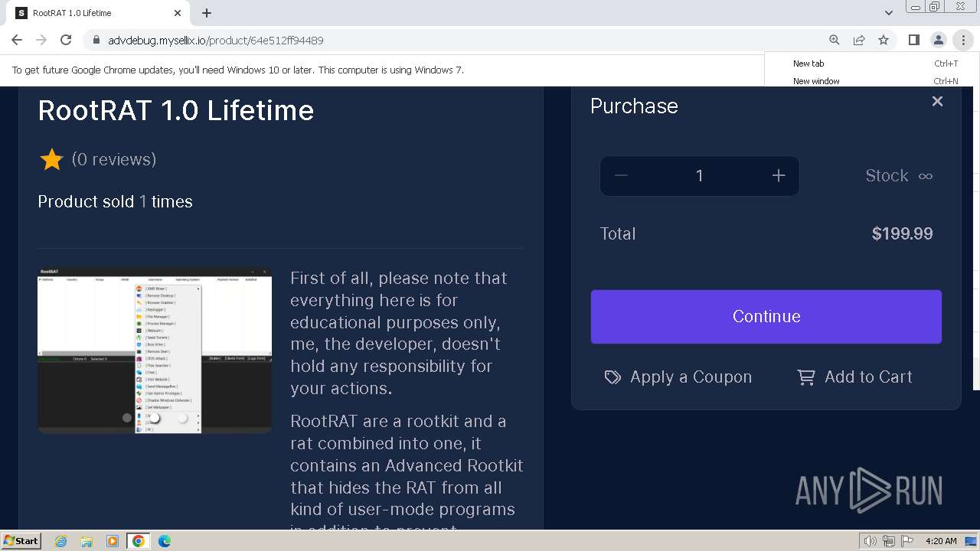Click the Windows 10 update notice text

[238, 70]
